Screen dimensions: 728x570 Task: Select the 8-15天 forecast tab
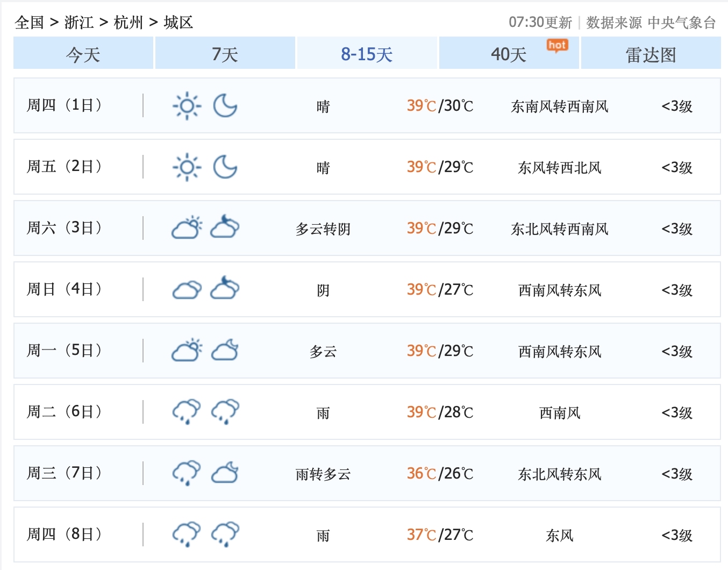367,53
